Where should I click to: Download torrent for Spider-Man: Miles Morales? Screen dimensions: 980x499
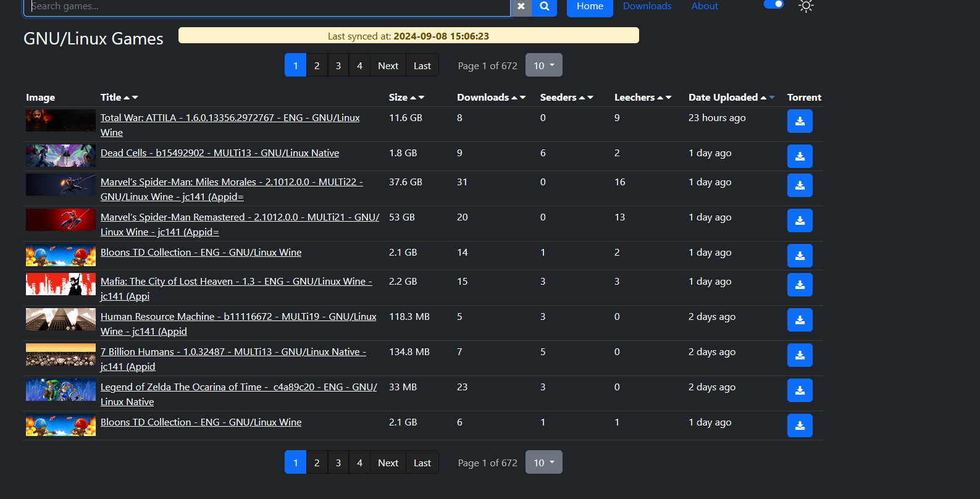click(800, 185)
